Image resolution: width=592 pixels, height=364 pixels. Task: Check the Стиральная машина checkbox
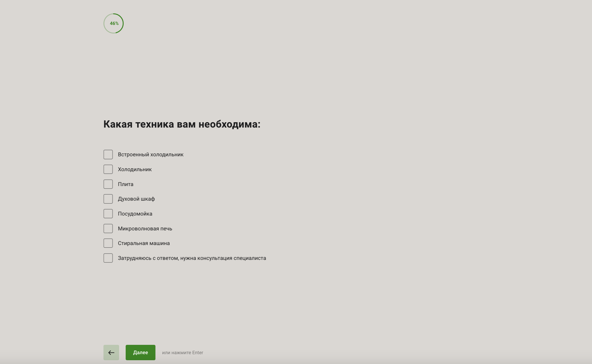[108, 243]
